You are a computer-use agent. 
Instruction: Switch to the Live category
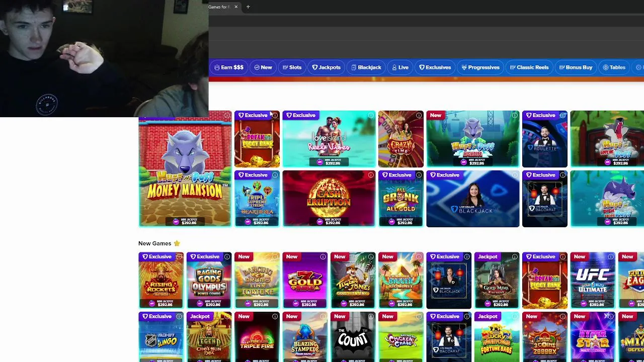[400, 67]
